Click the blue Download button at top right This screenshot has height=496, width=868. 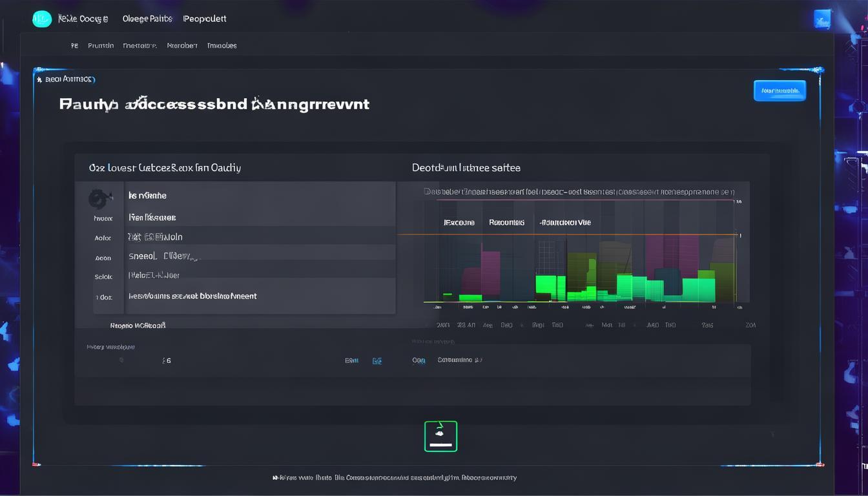click(x=780, y=90)
